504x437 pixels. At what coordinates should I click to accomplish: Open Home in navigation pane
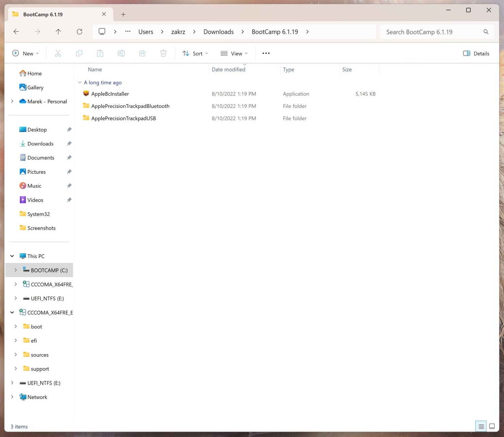tap(34, 73)
